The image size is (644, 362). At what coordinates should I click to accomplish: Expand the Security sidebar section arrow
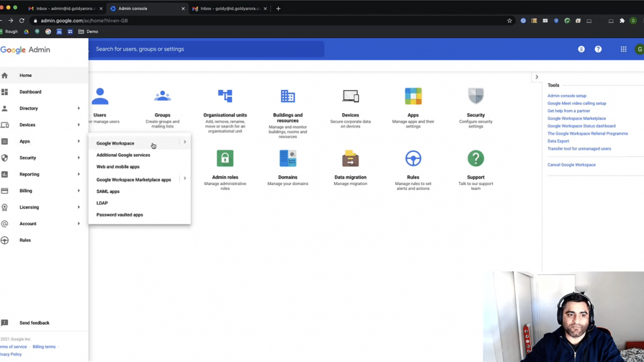(78, 158)
